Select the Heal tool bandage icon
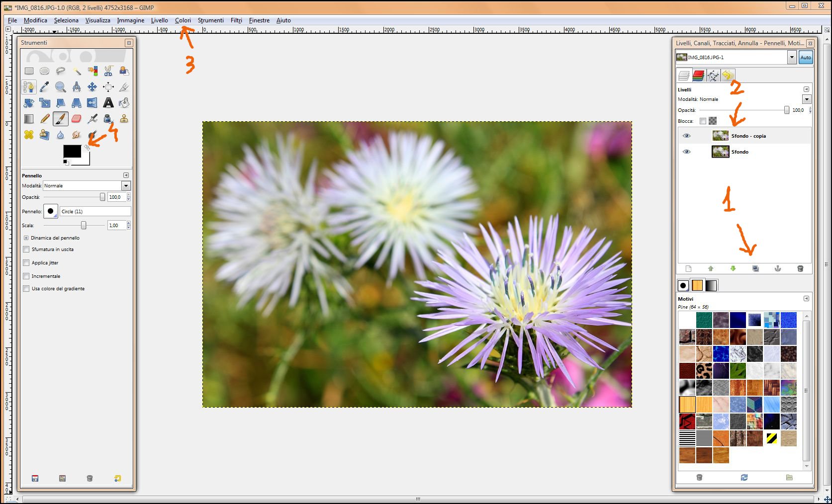832x504 pixels. click(x=29, y=135)
